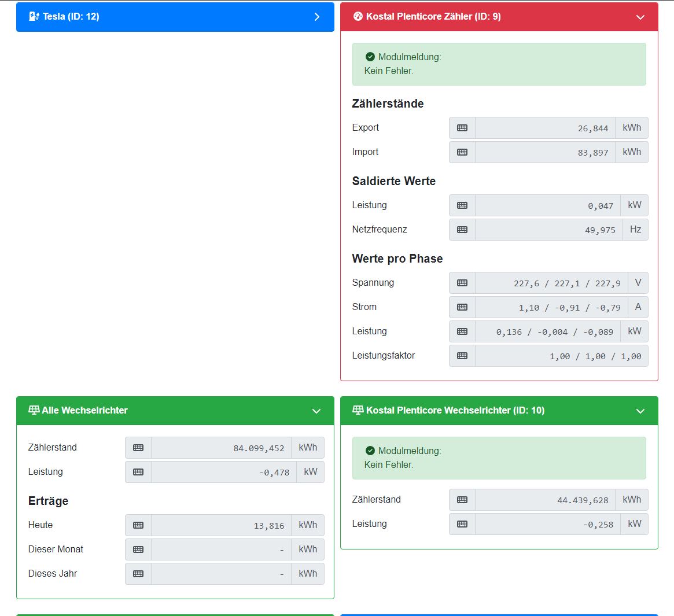Image resolution: width=674 pixels, height=616 pixels.
Task: Click the Leistung value -0,258
Action: click(548, 524)
